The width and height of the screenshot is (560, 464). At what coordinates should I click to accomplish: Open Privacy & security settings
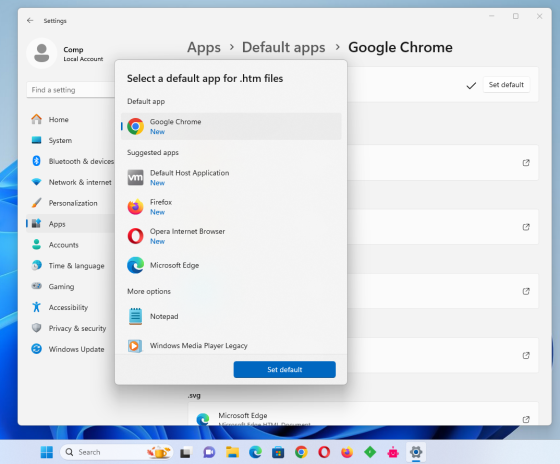(70, 328)
